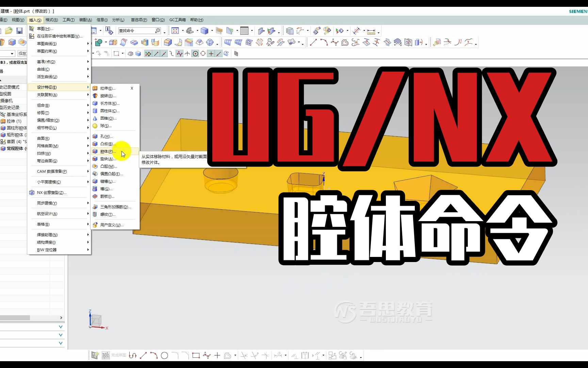This screenshot has width=588, height=368.
Task: Select 腔体(P) from design feature submenu
Action: tap(115, 151)
